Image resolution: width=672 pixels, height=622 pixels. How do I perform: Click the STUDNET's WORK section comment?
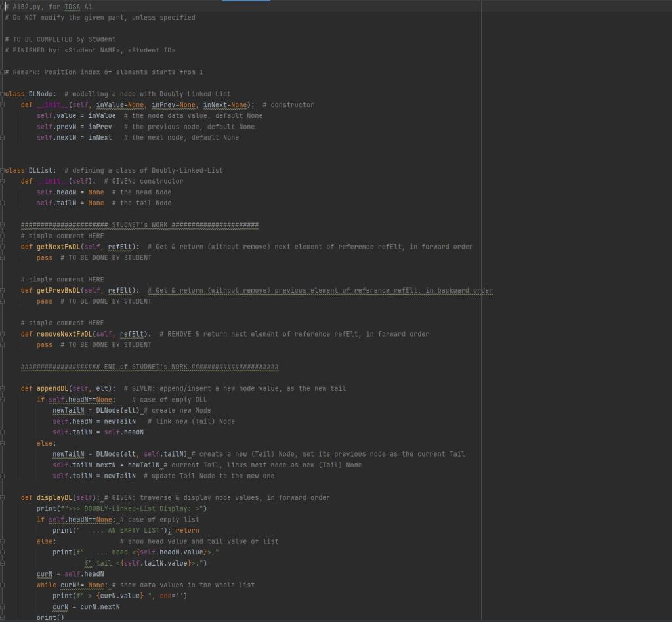tap(138, 224)
